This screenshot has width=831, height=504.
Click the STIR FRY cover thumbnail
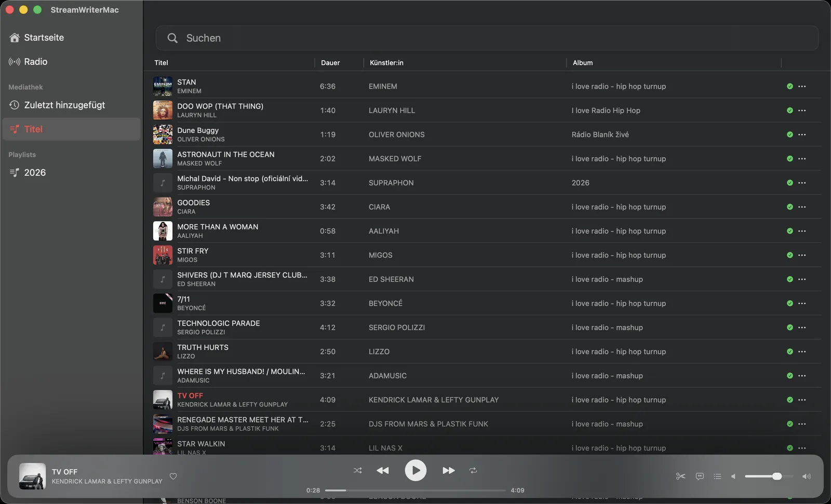pos(163,255)
